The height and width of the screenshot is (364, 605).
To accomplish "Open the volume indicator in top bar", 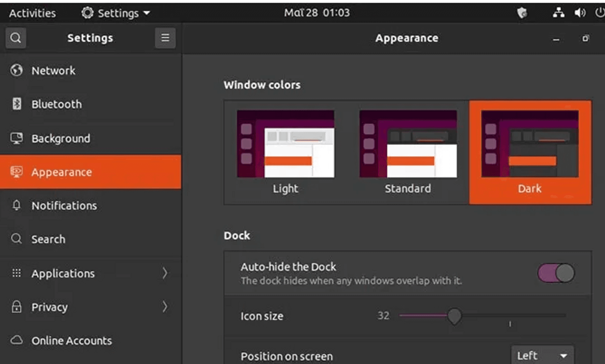I will coord(580,13).
